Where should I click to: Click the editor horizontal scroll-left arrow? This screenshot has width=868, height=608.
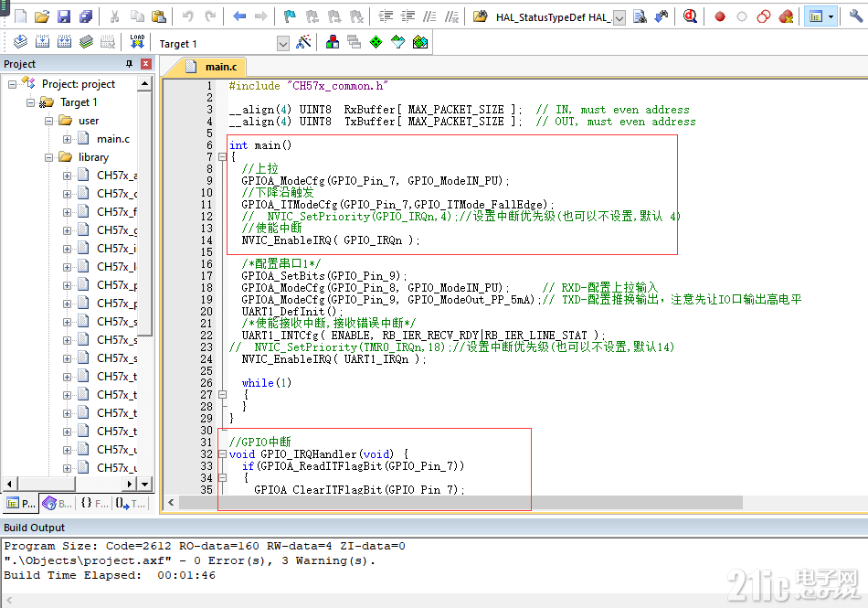pos(171,502)
